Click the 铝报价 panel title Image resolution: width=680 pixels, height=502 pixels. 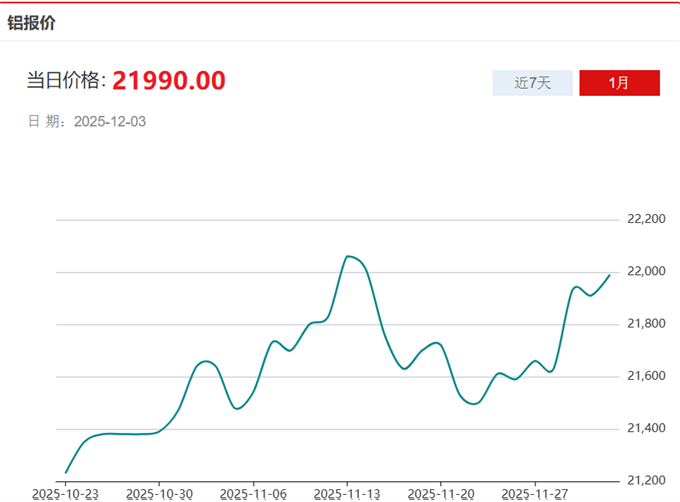32,23
